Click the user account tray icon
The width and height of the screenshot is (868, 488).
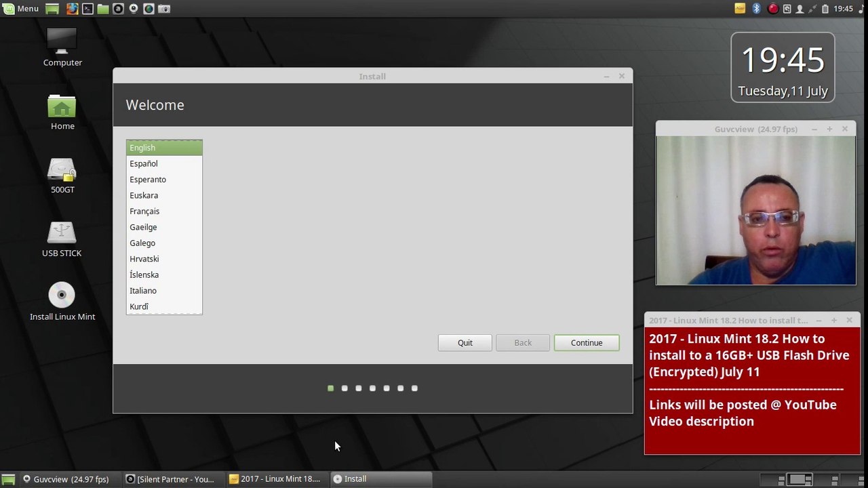800,9
